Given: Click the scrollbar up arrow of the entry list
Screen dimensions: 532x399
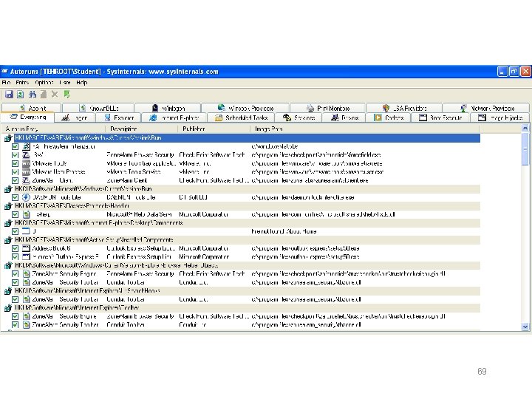Looking at the screenshot, I should pyautogui.click(x=525, y=128).
